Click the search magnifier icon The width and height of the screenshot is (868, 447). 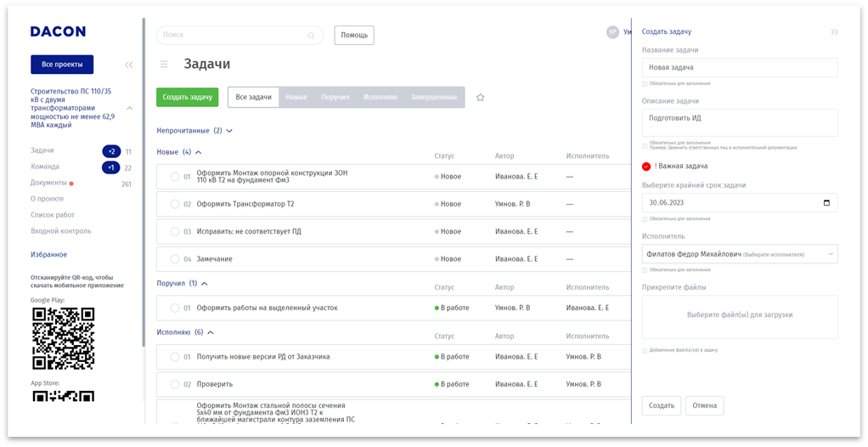pos(311,36)
